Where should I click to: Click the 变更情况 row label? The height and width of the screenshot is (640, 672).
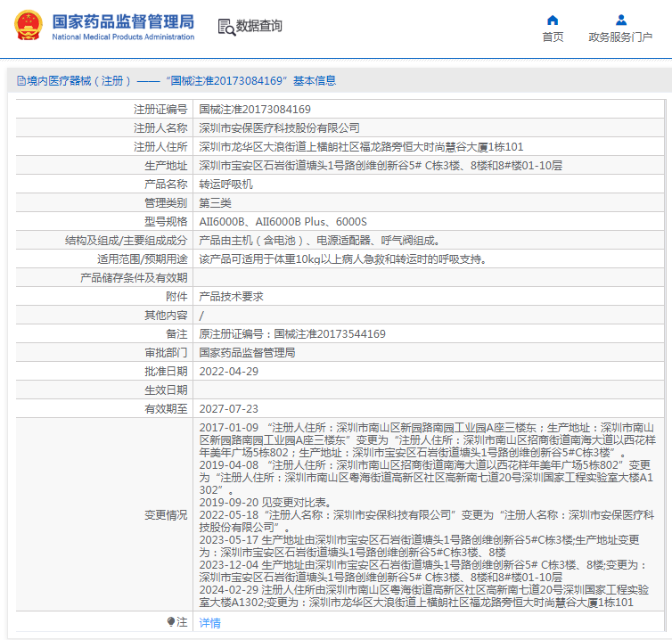(x=166, y=515)
